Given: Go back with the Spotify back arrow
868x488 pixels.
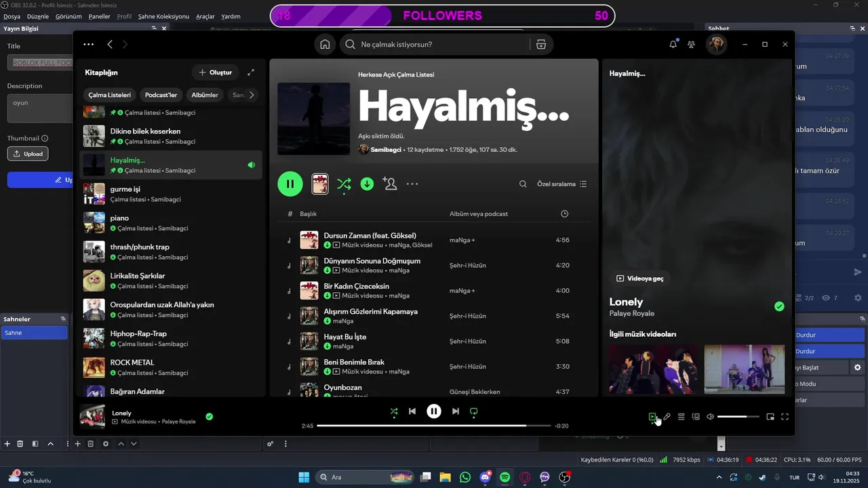Looking at the screenshot, I should 110,44.
